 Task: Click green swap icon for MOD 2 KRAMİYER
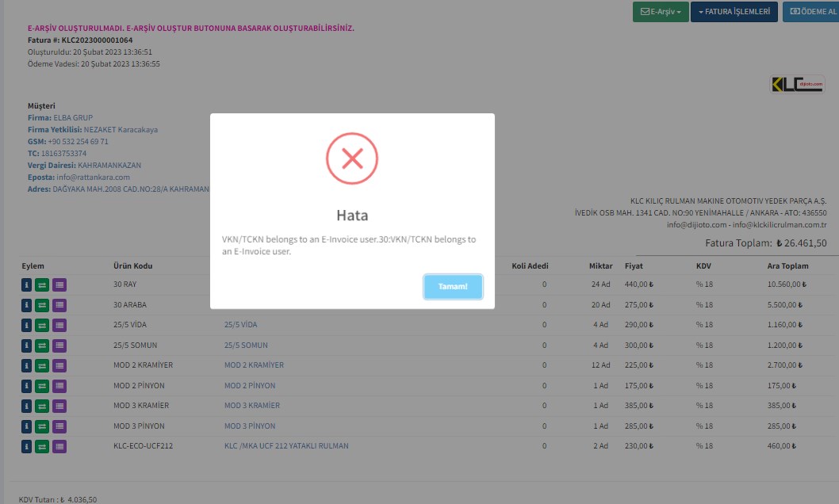(x=43, y=365)
